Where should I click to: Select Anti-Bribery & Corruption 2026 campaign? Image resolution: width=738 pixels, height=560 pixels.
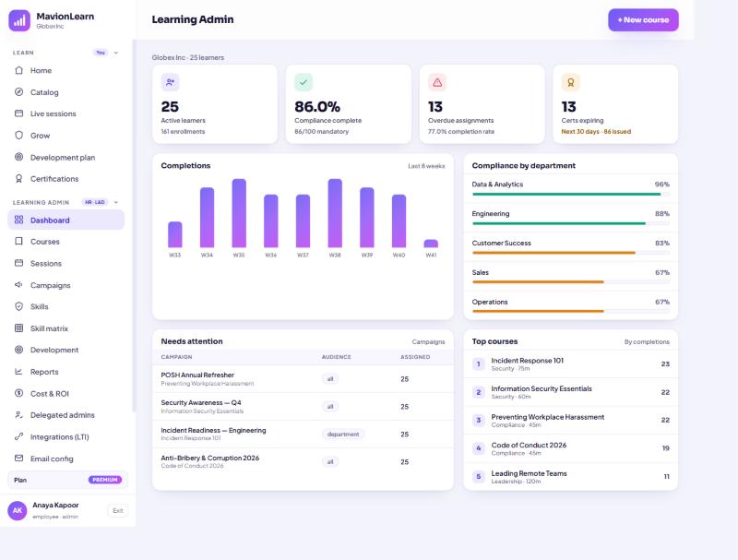click(x=303, y=461)
